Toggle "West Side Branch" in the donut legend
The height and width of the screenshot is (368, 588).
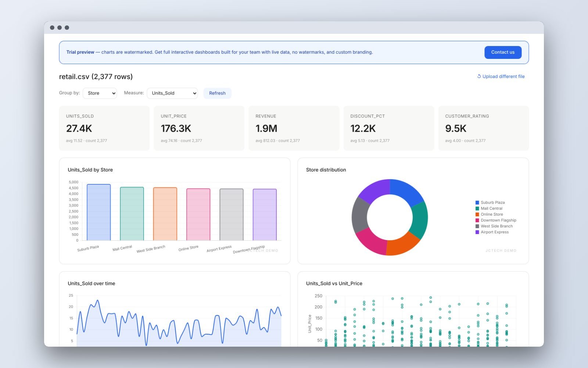click(494, 226)
